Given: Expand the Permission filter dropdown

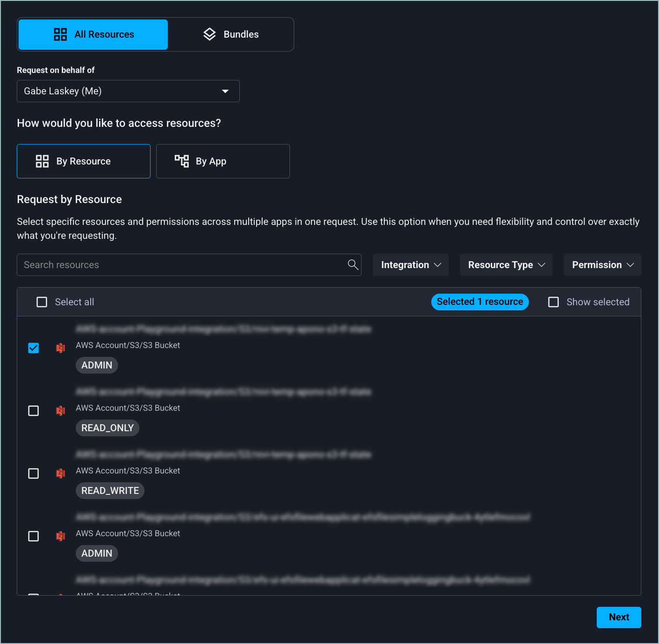Looking at the screenshot, I should (602, 265).
